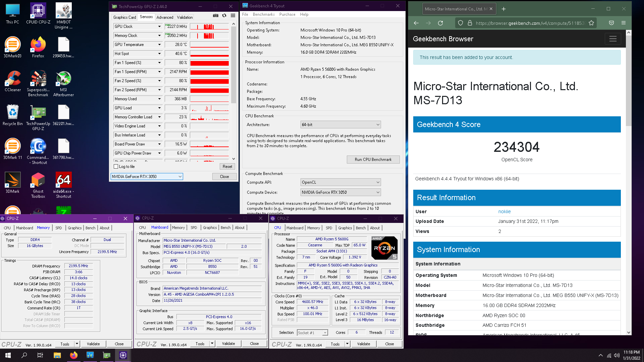Open the GPU selector NVIDIA GeForce RTX 3050
The width and height of the screenshot is (644, 362).
pos(147,177)
